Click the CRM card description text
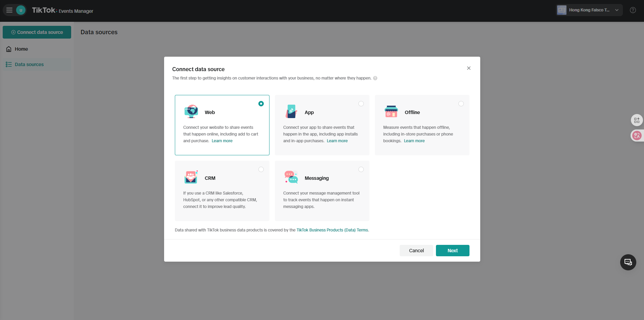644x320 pixels. pyautogui.click(x=220, y=200)
